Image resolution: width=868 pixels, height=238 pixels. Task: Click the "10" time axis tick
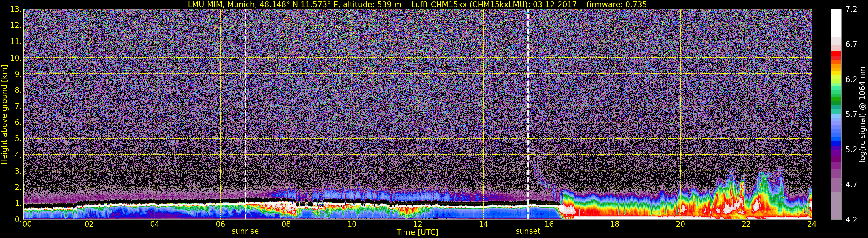[352, 224]
